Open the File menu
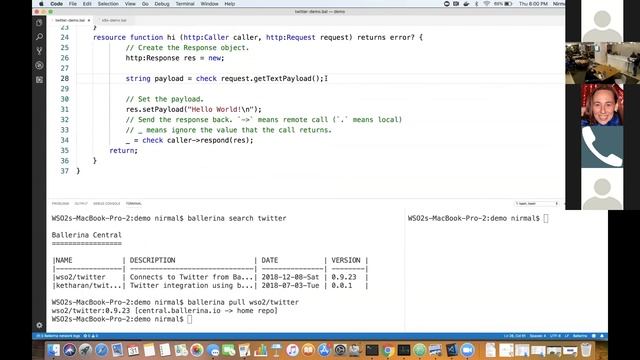The width and height of the screenshot is (640, 360). (x=73, y=4)
